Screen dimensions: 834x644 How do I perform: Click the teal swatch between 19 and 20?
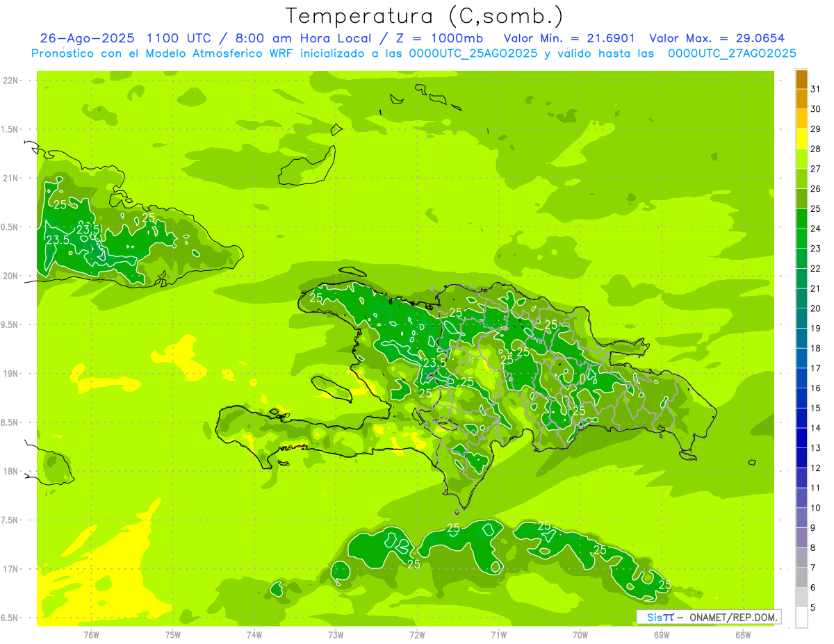click(801, 318)
